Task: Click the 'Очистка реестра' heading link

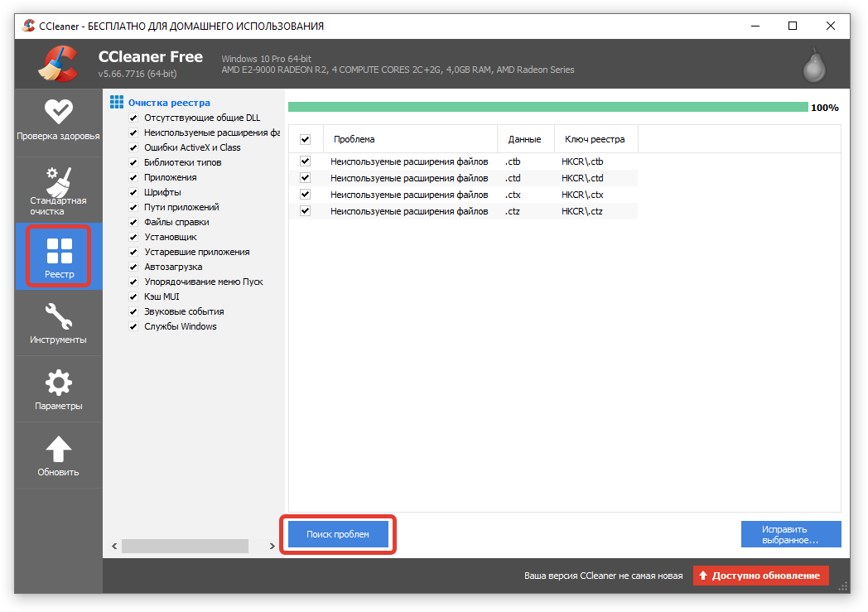Action: pos(170,103)
